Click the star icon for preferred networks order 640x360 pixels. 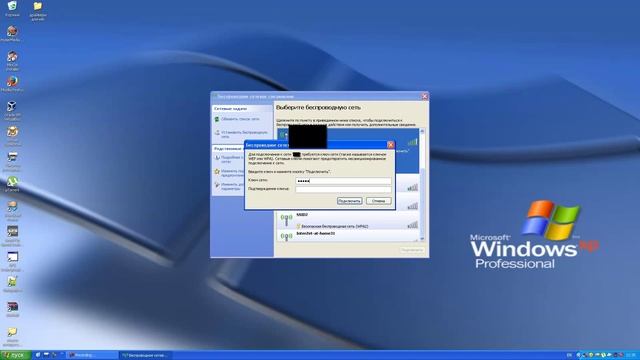pos(217,172)
